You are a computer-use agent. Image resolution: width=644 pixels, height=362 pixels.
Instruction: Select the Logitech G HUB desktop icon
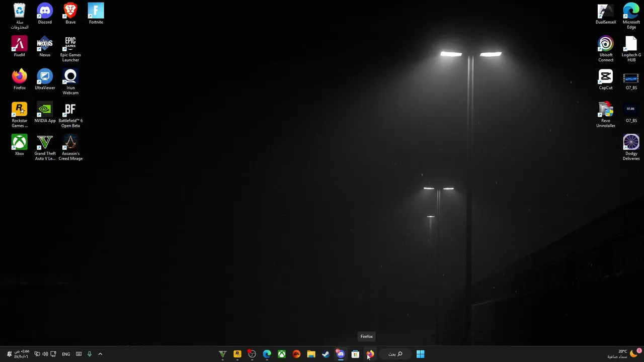631,49
